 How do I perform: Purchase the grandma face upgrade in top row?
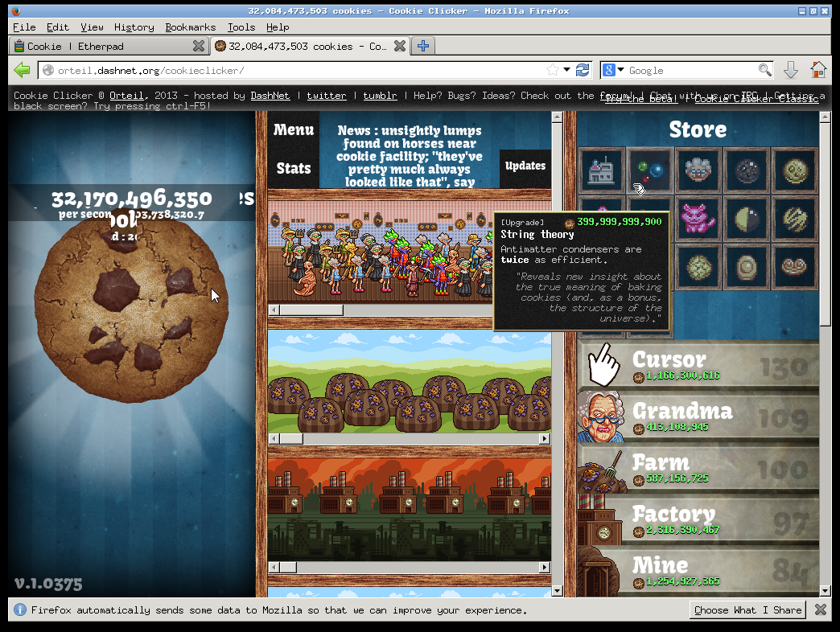click(698, 170)
